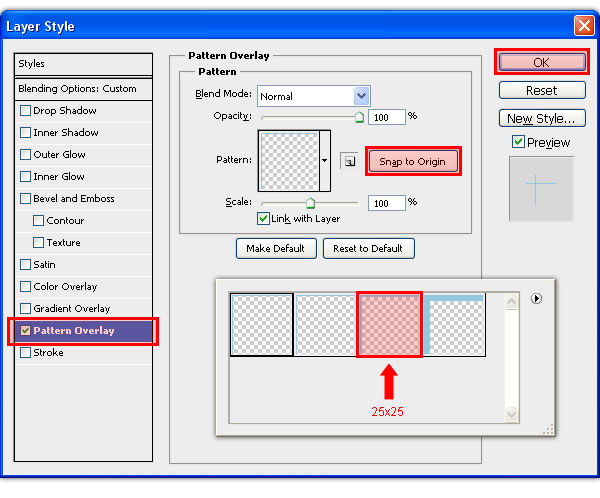The height and width of the screenshot is (498, 600).
Task: Enable Drop Shadow checkbox
Action: click(25, 111)
